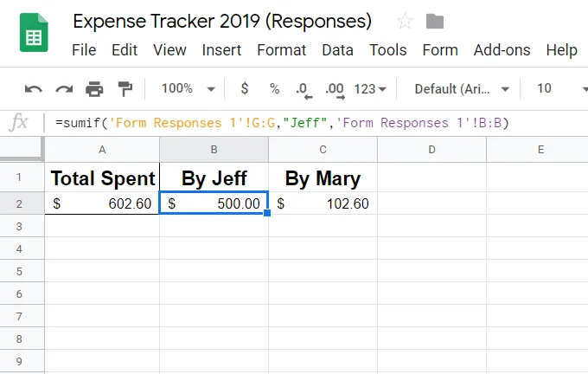The width and height of the screenshot is (588, 374).
Task: Increase decimal places button
Action: 334,88
